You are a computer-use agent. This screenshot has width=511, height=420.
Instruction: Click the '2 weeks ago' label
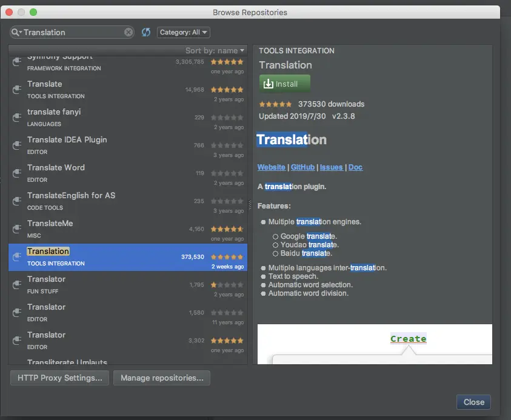(x=227, y=267)
